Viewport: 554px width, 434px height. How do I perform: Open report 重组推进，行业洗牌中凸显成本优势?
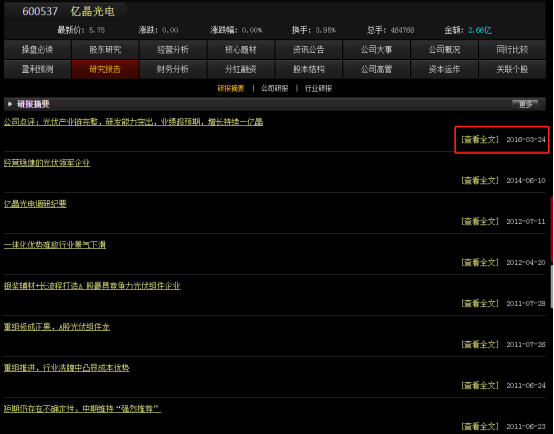tap(66, 368)
